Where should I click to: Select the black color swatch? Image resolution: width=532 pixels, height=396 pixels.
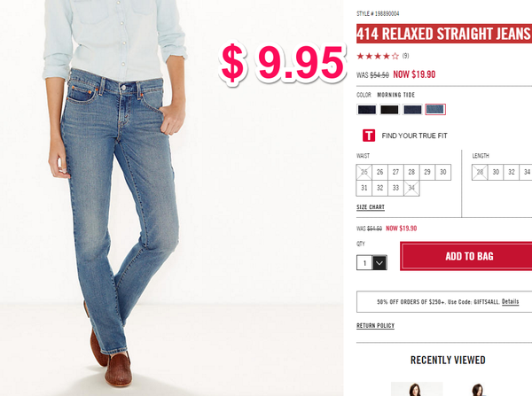click(x=389, y=110)
